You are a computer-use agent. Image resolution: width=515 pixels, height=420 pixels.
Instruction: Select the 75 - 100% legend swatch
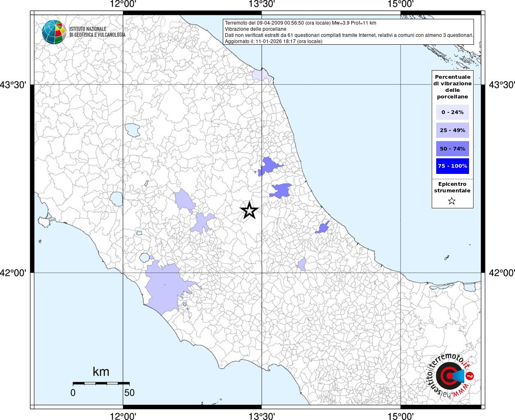pyautogui.click(x=452, y=166)
